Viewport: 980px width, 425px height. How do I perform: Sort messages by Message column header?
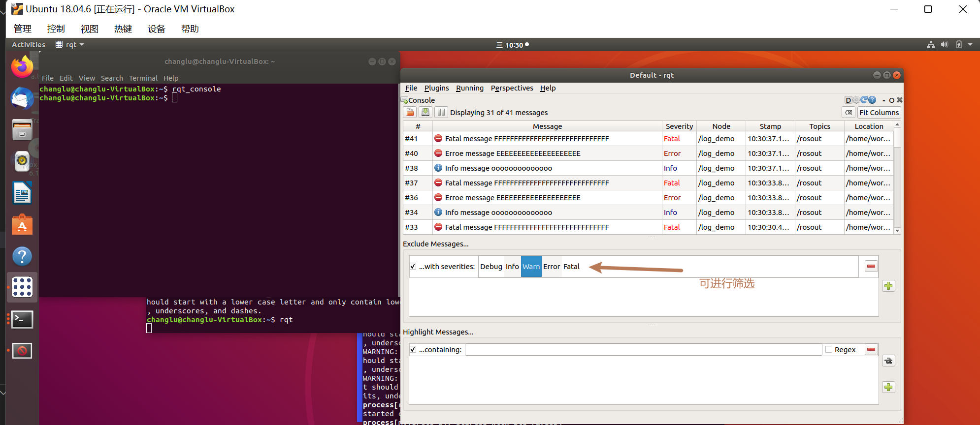tap(547, 126)
